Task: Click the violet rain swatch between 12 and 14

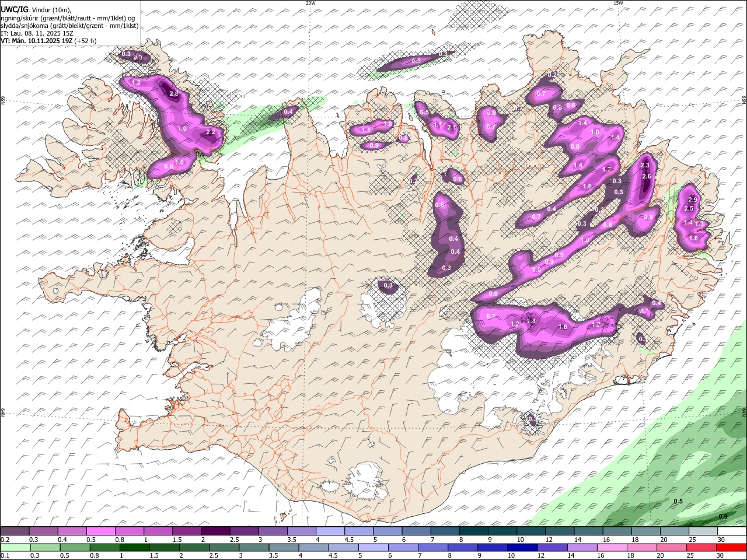Action: [551, 547]
